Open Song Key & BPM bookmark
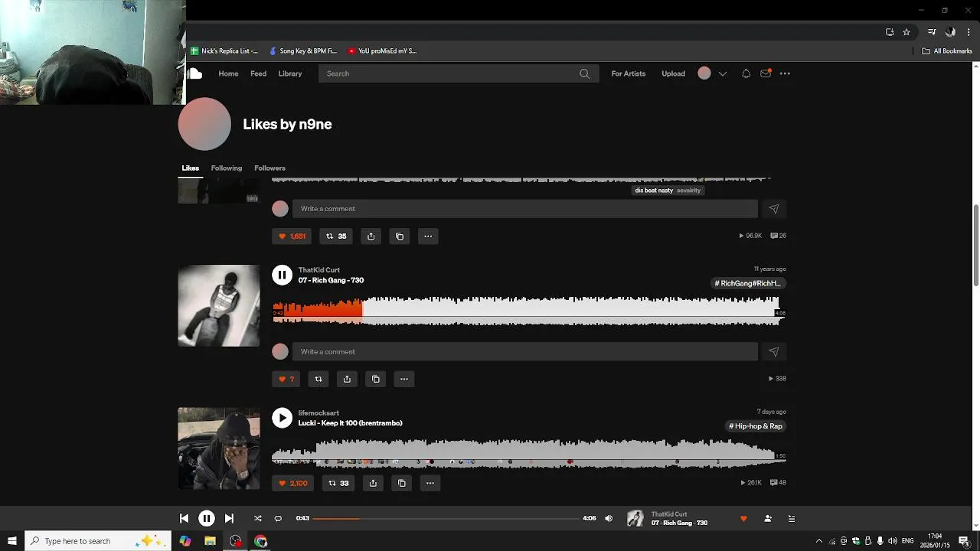 click(303, 51)
